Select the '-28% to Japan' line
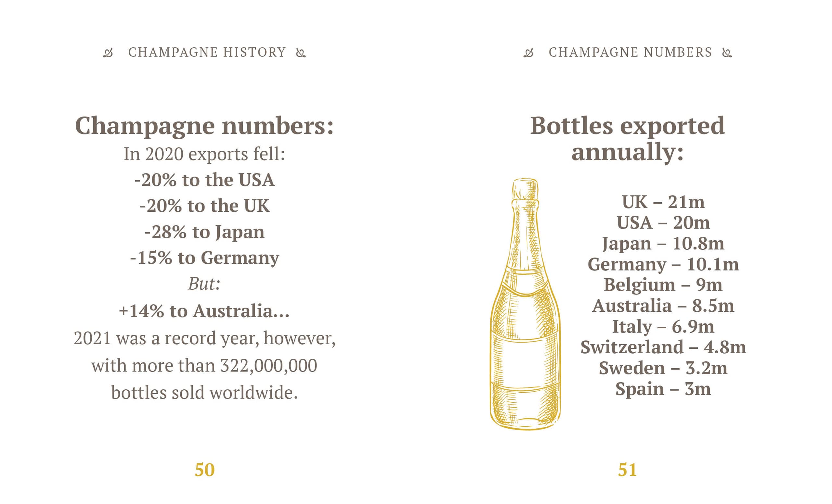 pyautogui.click(x=204, y=232)
